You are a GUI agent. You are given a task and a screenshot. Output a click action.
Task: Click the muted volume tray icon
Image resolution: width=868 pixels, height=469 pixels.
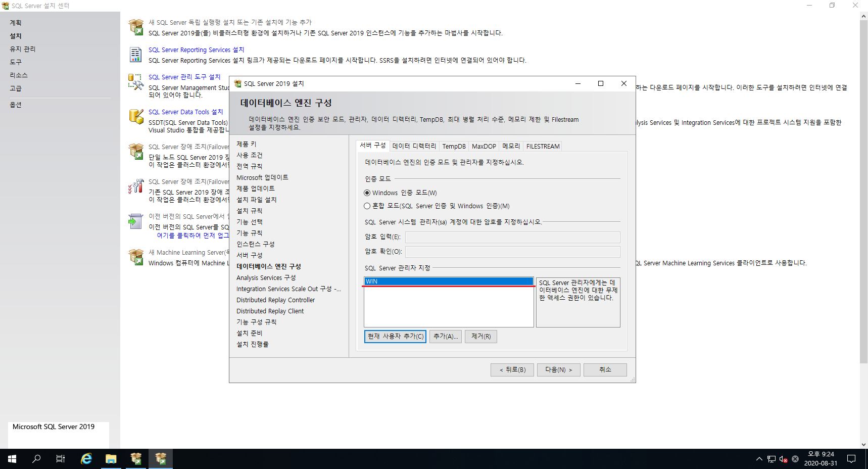click(x=783, y=459)
